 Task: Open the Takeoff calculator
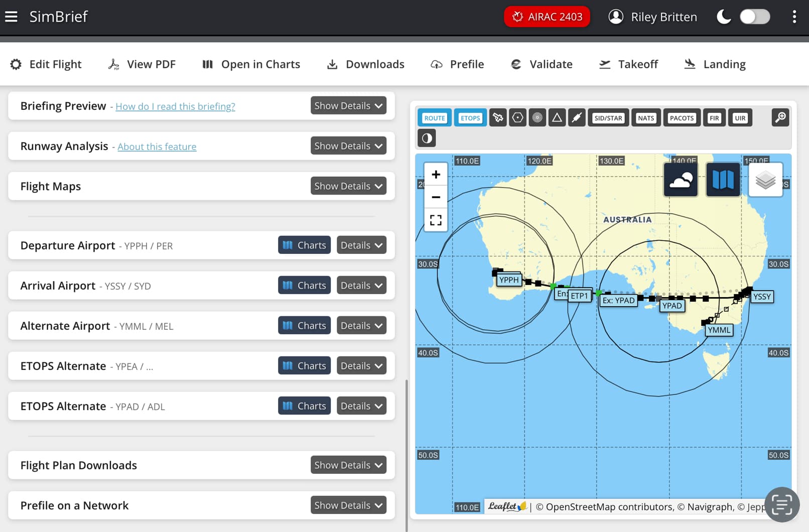point(628,64)
